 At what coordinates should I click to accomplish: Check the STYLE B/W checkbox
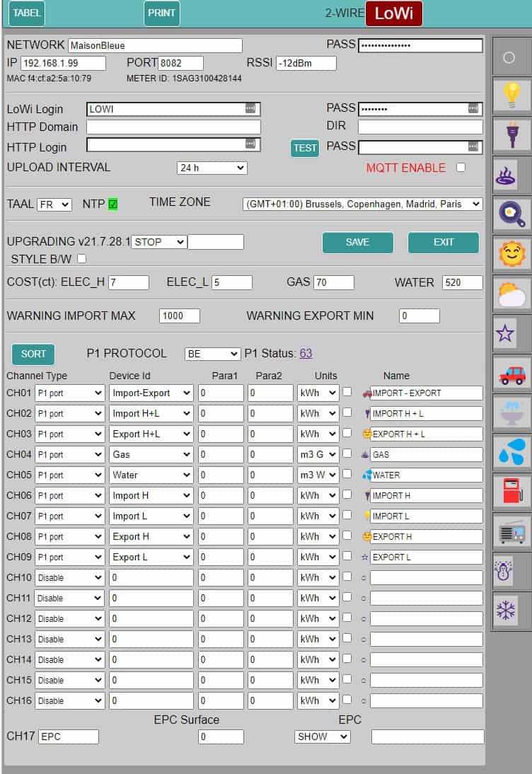81,259
